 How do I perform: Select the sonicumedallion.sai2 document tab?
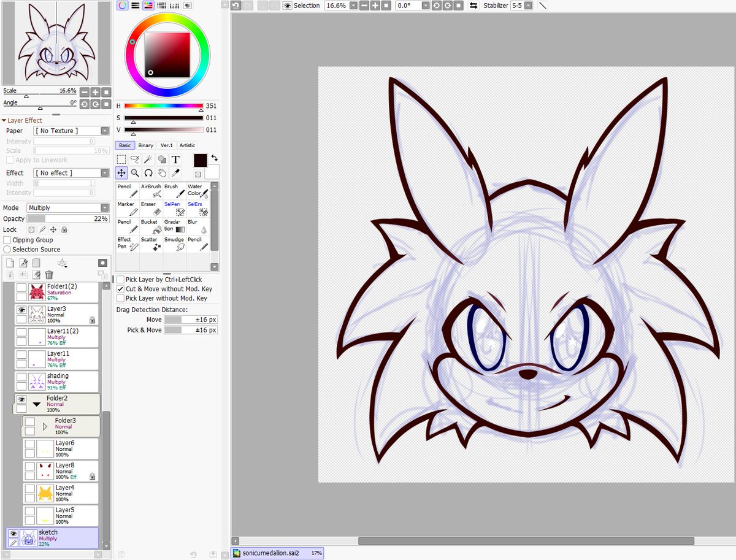(x=277, y=553)
